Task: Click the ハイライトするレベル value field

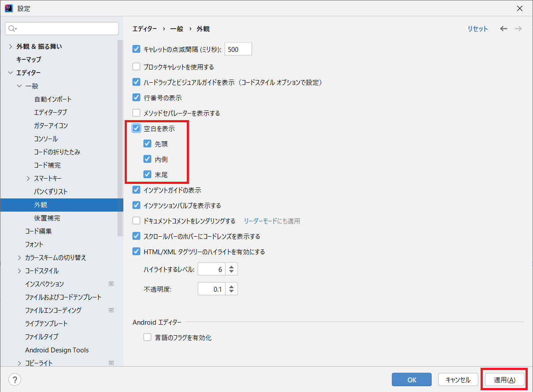Action: click(x=211, y=269)
